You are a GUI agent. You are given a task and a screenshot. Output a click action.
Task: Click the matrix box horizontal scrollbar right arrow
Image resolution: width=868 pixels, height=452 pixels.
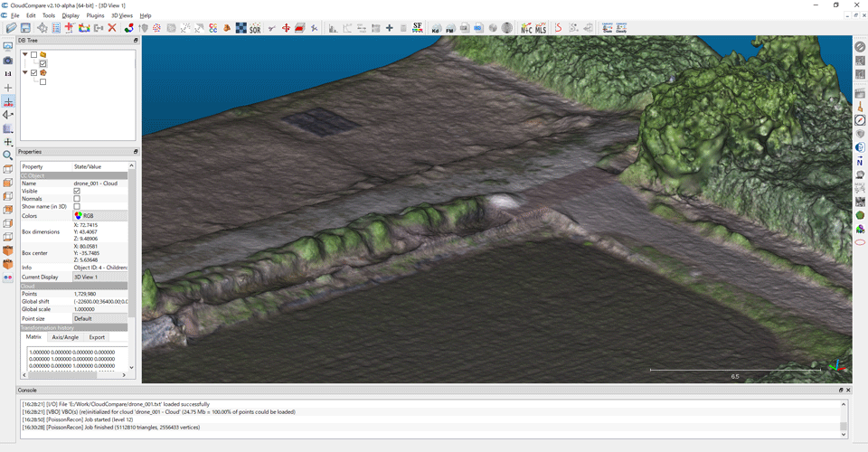[x=124, y=375]
